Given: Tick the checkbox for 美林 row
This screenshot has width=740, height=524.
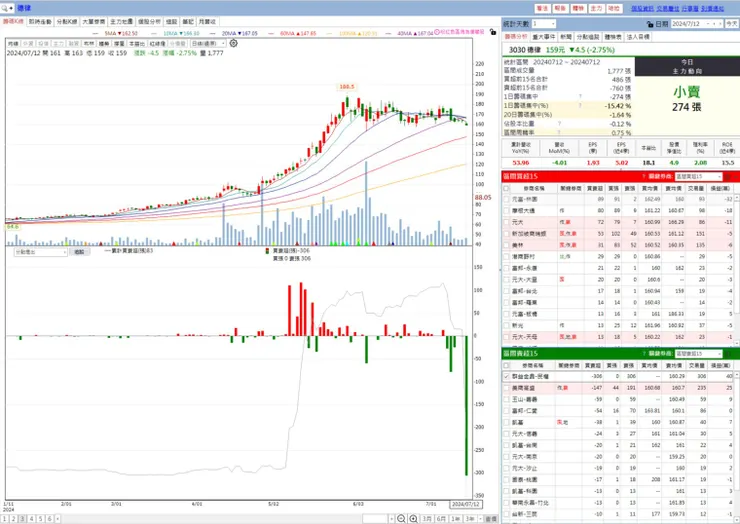Looking at the screenshot, I should pyautogui.click(x=506, y=245).
